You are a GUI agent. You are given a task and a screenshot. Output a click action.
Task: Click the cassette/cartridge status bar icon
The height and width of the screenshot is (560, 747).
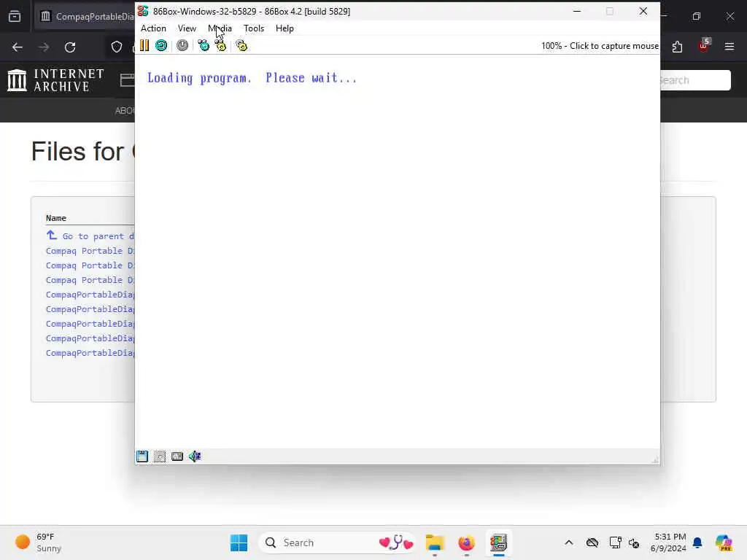(177, 456)
